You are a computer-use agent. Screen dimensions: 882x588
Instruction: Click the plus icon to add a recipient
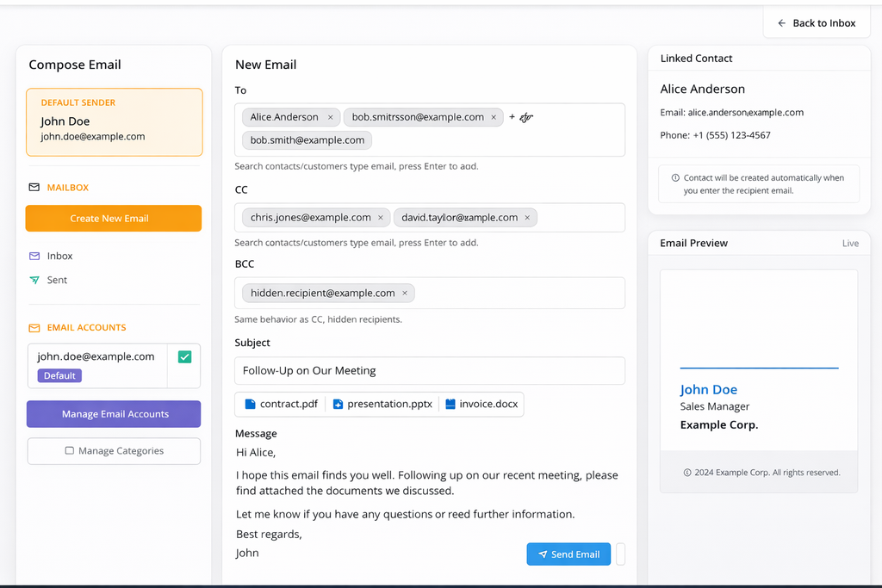[512, 116]
